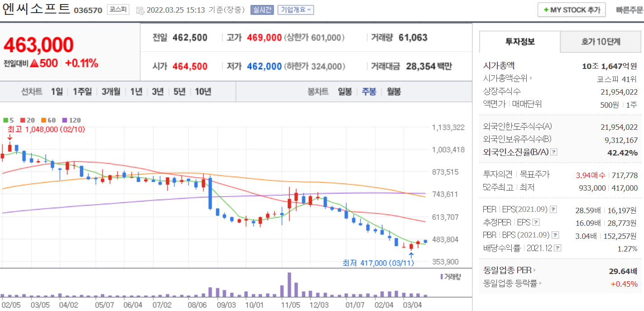This screenshot has height=311, width=644.
Task: Click the 52주최고 value 933,000
Action: (592, 188)
